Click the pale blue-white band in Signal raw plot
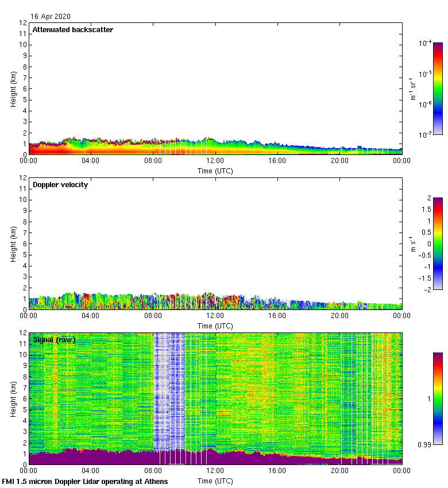 169,390
